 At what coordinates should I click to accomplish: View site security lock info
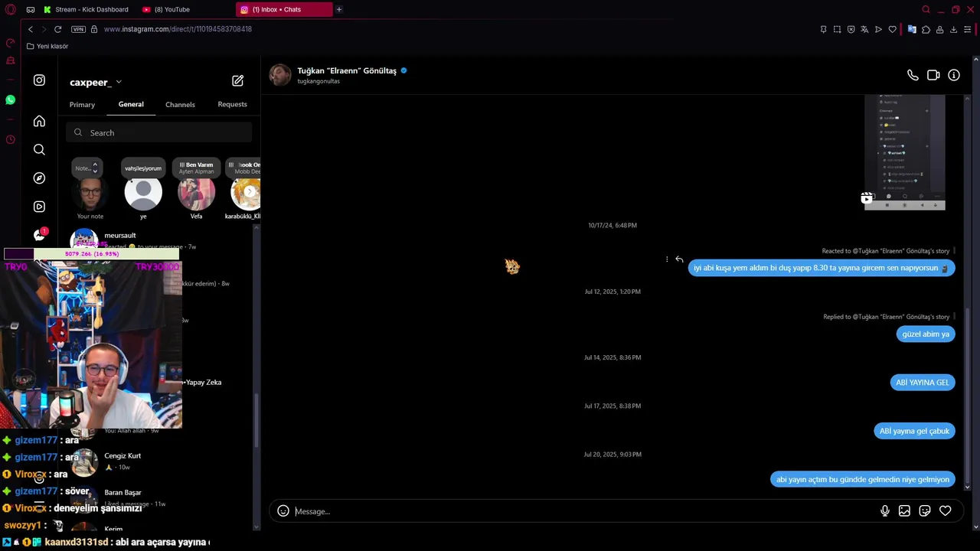94,29
